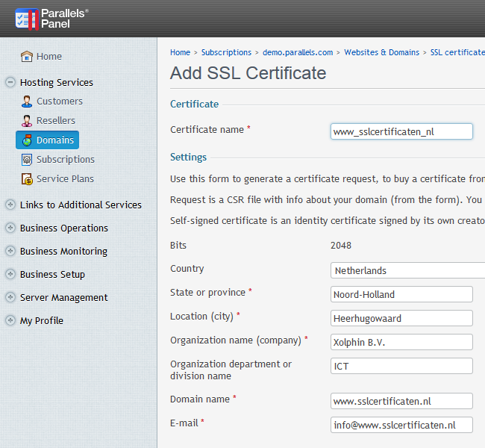The width and height of the screenshot is (485, 448).
Task: Open demo.parallels.com breadcrumb link
Action: coord(298,53)
